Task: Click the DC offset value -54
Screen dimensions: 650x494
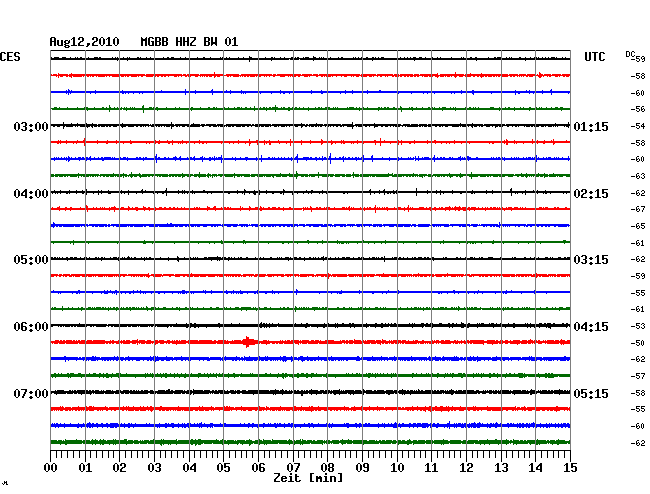Action: coord(638,126)
